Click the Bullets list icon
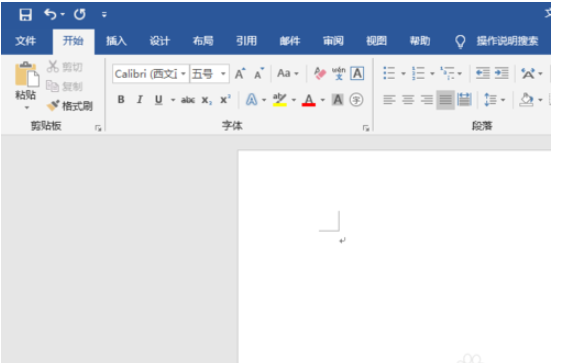The image size is (575, 363). (389, 73)
